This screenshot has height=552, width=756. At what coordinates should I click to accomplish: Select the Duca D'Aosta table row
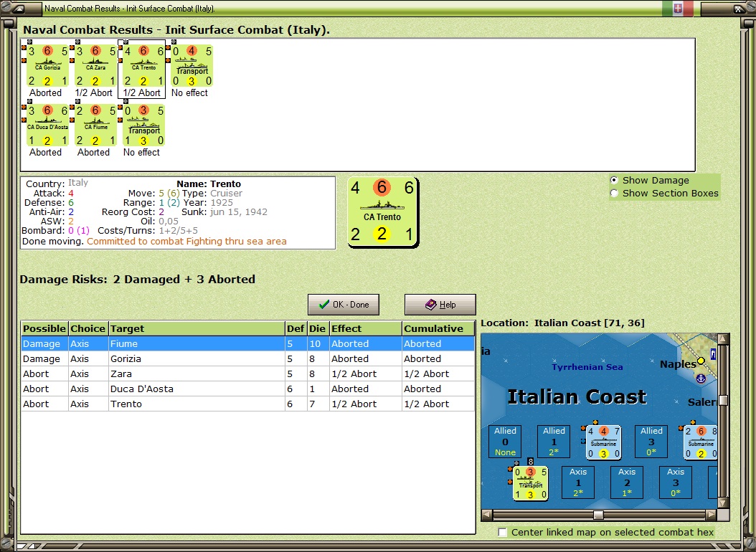pyautogui.click(x=248, y=389)
